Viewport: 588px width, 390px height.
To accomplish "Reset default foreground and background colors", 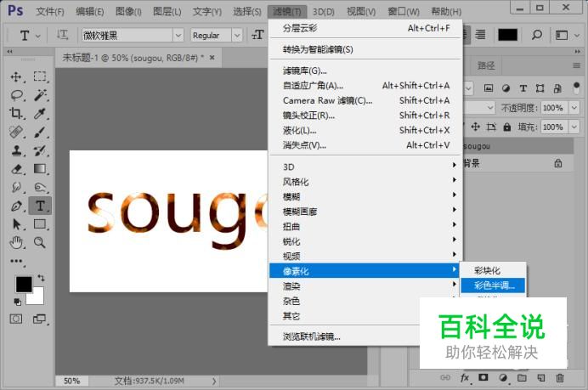I will pyautogui.click(x=17, y=301).
